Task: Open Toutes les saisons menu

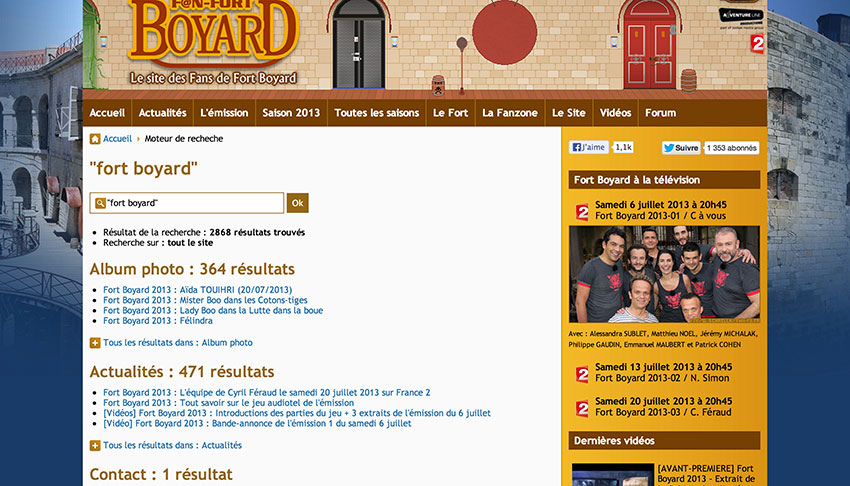Action: click(376, 113)
